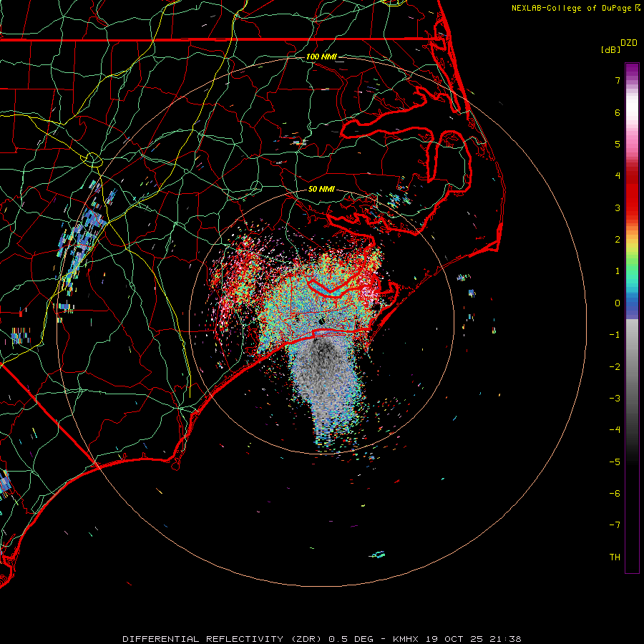Screen dimensions: 644x644
Task: Click the color scale value -2
Action: (x=615, y=367)
